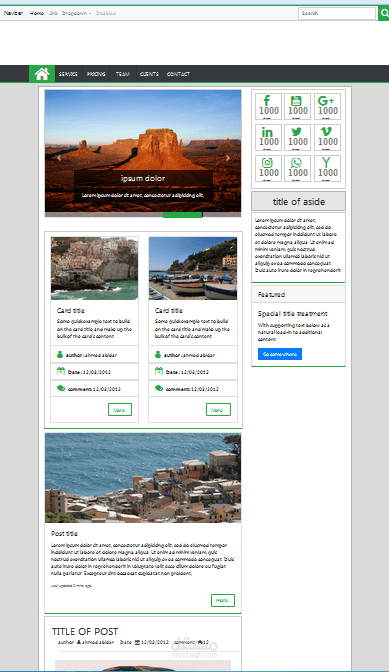Screen dimensions: 389x672
Task: Open the Dropdown menu in top navbar
Action: (x=76, y=13)
